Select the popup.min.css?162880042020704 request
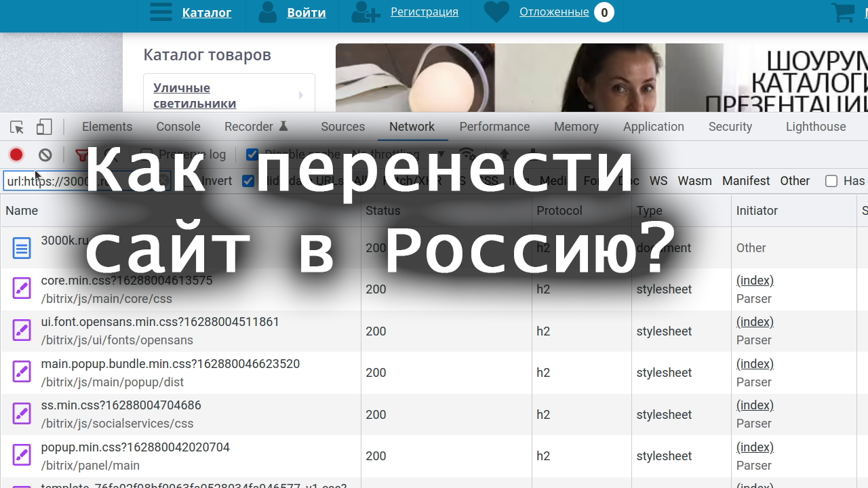The image size is (868, 488). pyautogui.click(x=136, y=447)
